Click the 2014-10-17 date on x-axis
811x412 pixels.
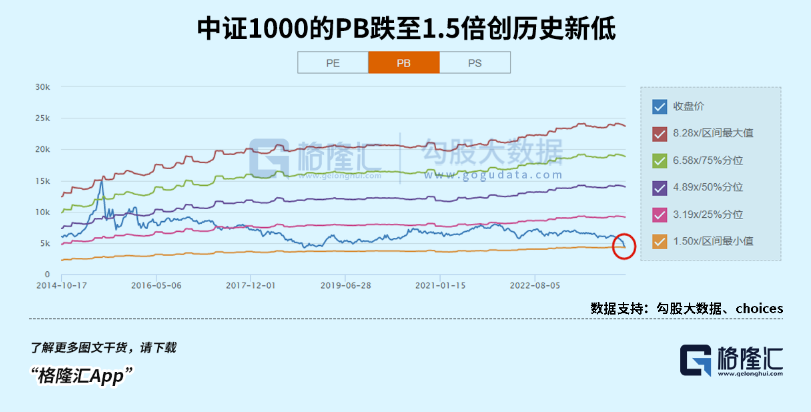(62, 284)
